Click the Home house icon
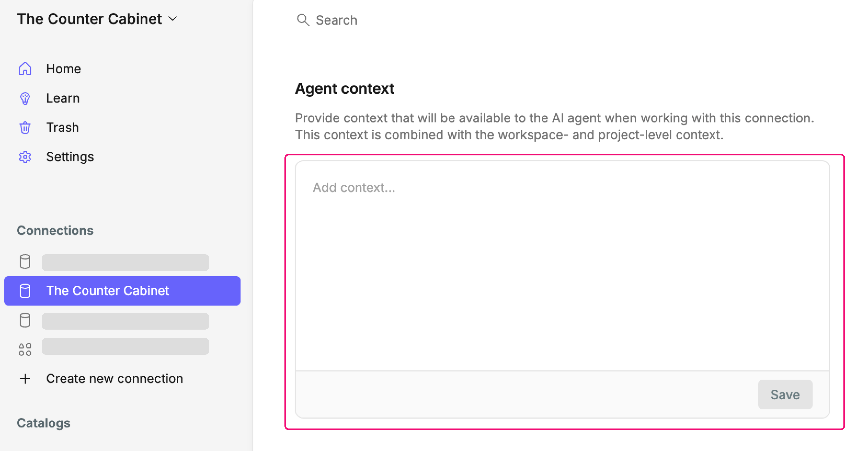Viewport: 868px width, 451px height. pos(25,69)
